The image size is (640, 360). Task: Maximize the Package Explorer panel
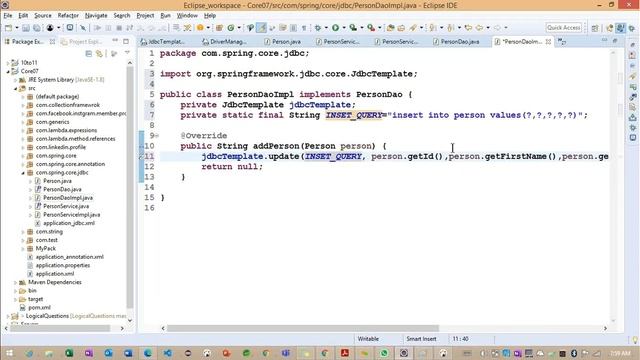click(x=126, y=41)
